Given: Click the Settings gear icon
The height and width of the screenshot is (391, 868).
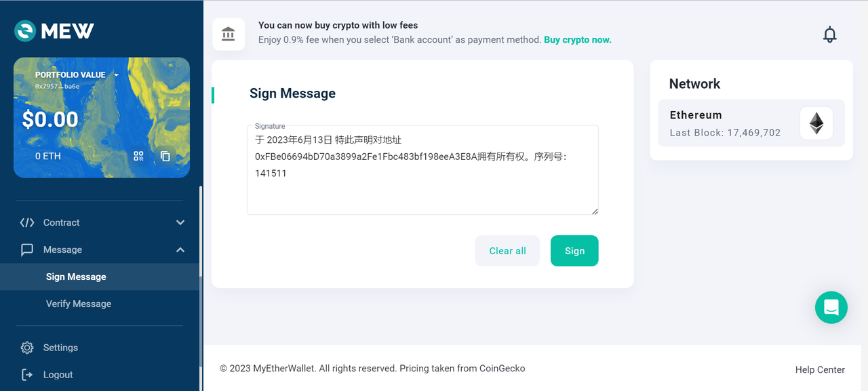Looking at the screenshot, I should 27,348.
